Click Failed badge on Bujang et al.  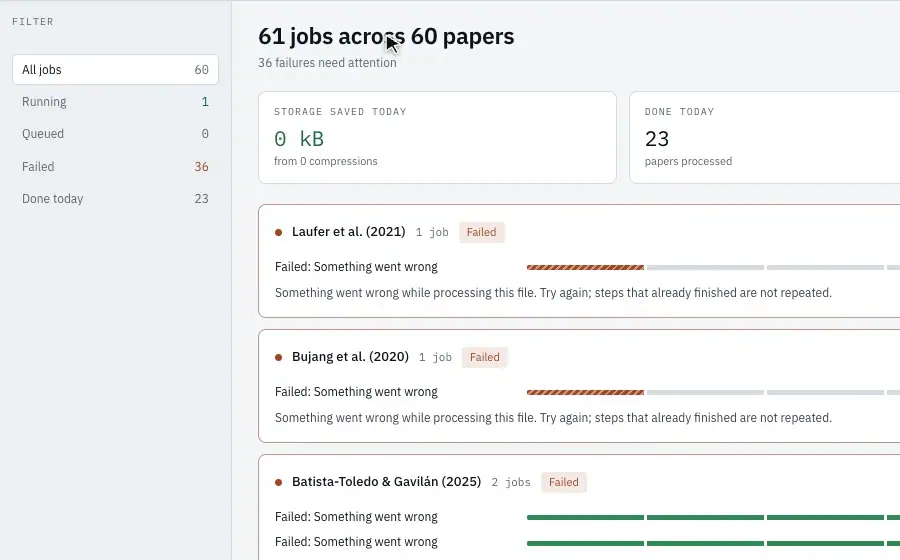pyautogui.click(x=485, y=357)
